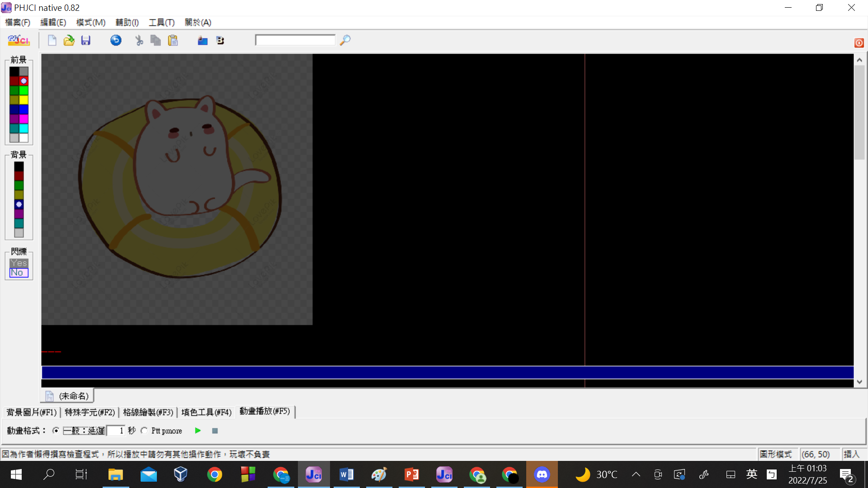Image resolution: width=868 pixels, height=488 pixels.
Task: Click the magnifier search icon
Action: click(x=345, y=40)
